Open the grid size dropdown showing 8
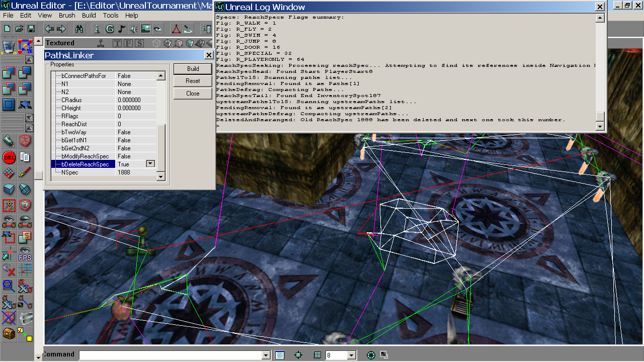Image resolution: width=644 pixels, height=362 pixels. coord(352,355)
